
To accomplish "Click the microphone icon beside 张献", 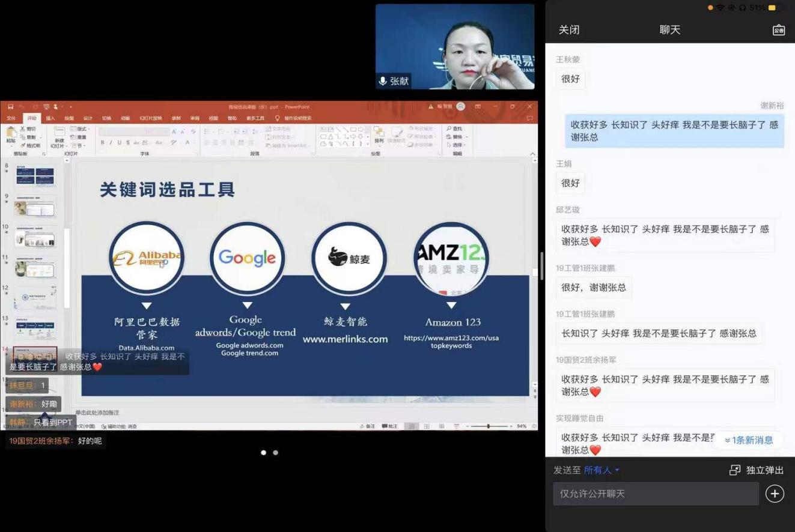I will [382, 81].
